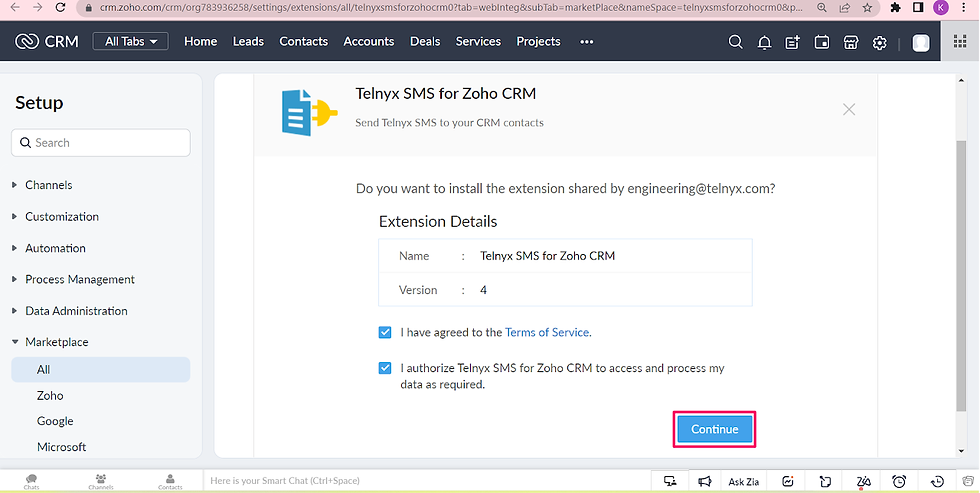The height and width of the screenshot is (493, 980).
Task: Click the quick create record icon
Action: [792, 42]
